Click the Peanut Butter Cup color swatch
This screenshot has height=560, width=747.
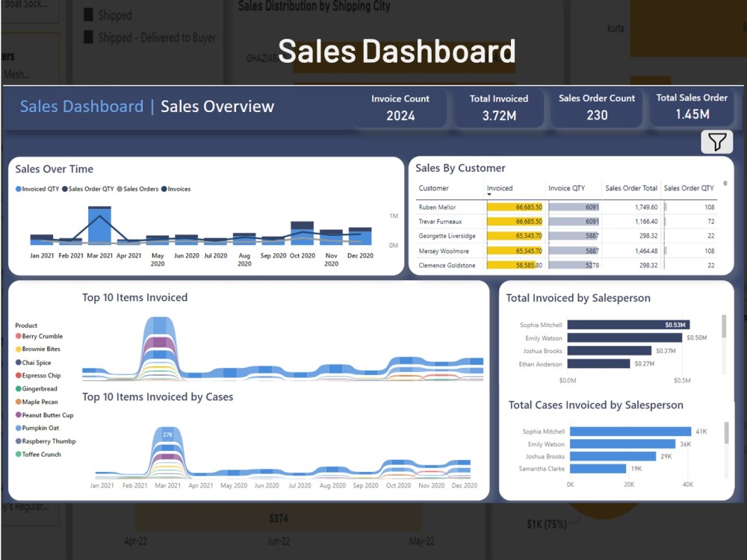click(x=18, y=414)
